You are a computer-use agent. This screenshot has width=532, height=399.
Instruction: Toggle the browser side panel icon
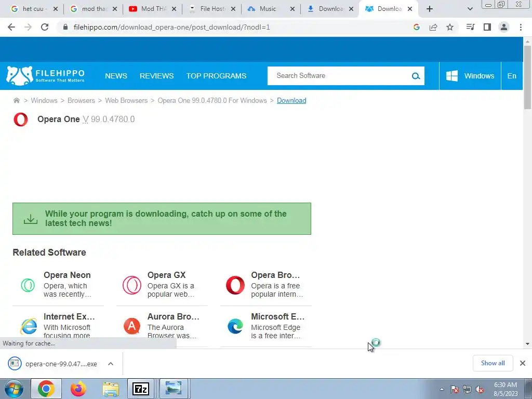487,27
